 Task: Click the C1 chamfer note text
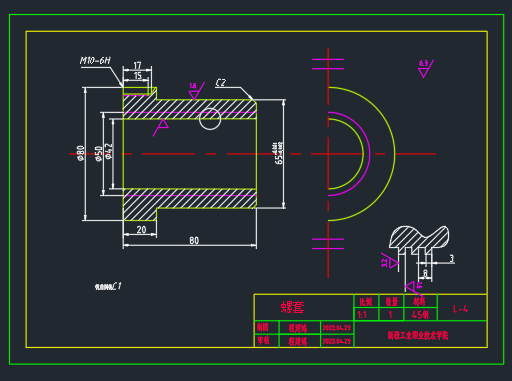(108, 286)
